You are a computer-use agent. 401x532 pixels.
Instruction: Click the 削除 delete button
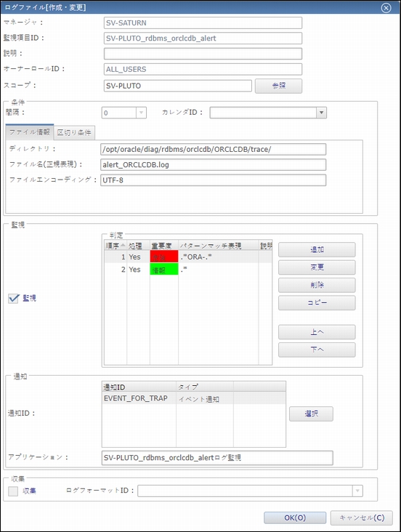(317, 285)
